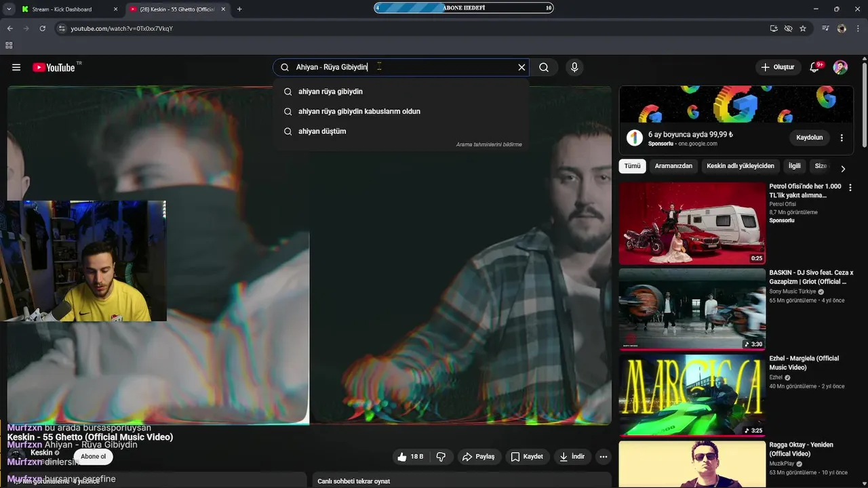Viewport: 868px width, 488px height.
Task: Save video using Kaydet button
Action: pyautogui.click(x=527, y=457)
